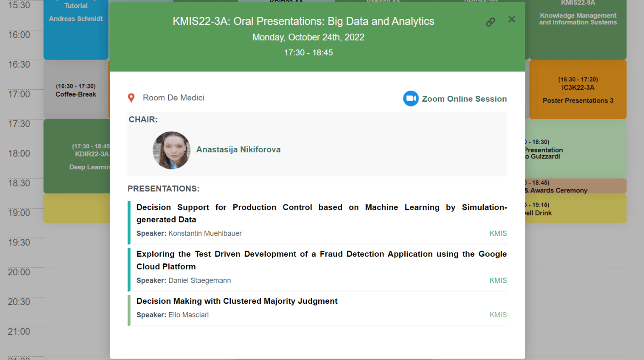The height and width of the screenshot is (360, 644).
Task: Click the Room De Medici location text
Action: coord(173,98)
